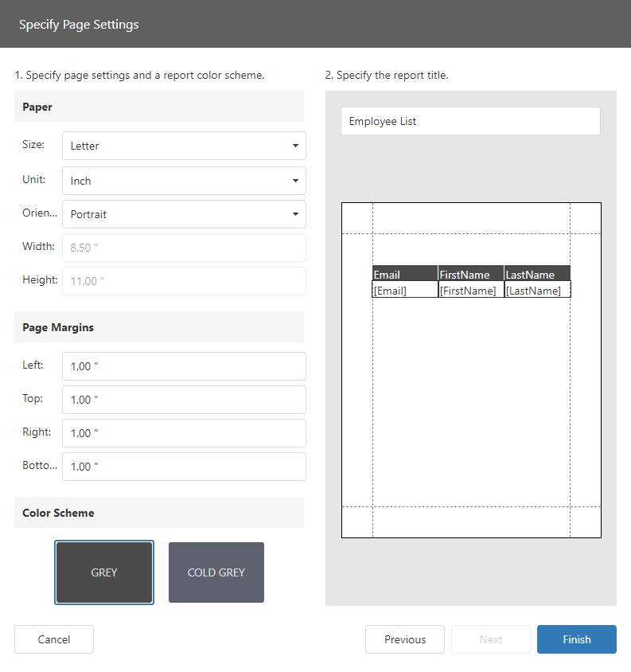
Task: Select the GREY color scheme swatch
Action: tap(104, 572)
